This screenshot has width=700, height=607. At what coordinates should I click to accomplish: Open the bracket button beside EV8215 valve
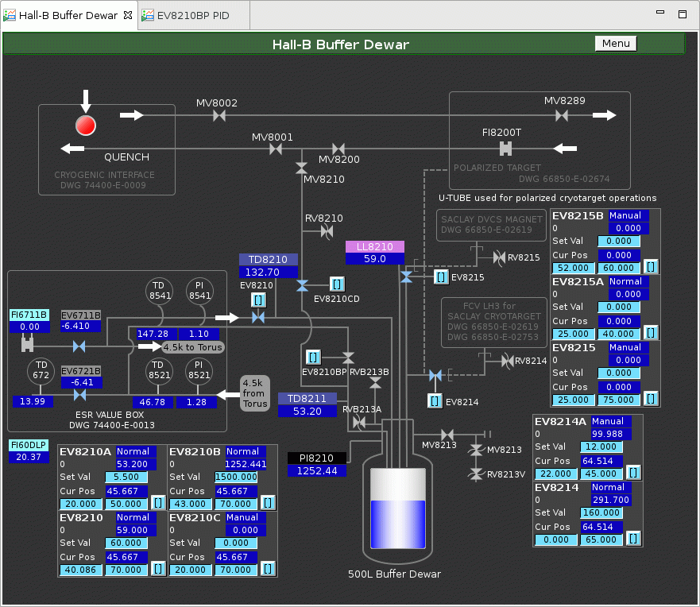click(x=440, y=277)
